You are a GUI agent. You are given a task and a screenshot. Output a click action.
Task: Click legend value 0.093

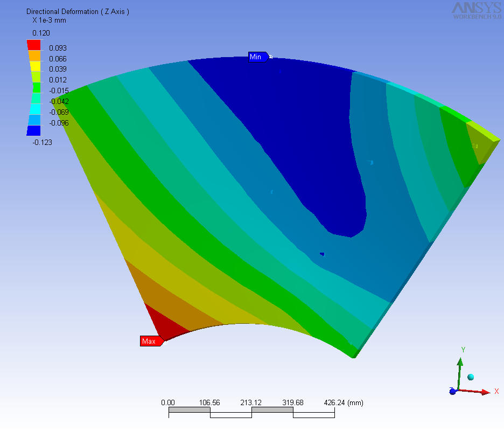[58, 48]
